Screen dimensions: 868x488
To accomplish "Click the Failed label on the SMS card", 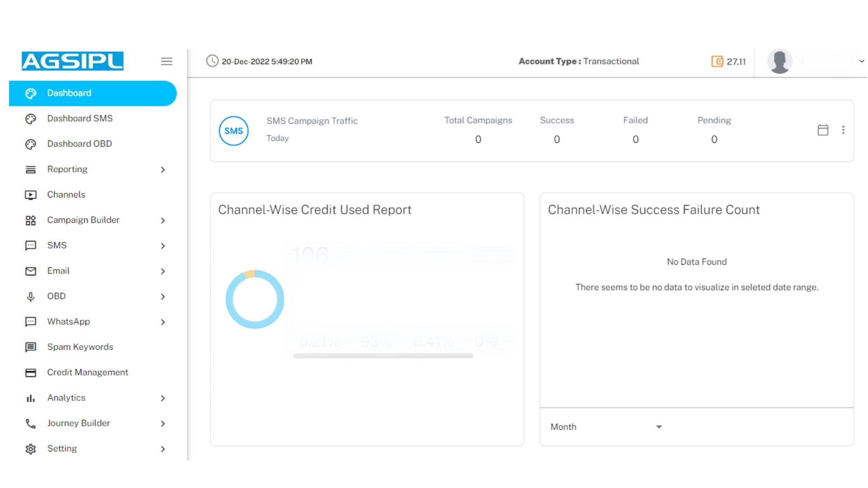I will pos(635,121).
